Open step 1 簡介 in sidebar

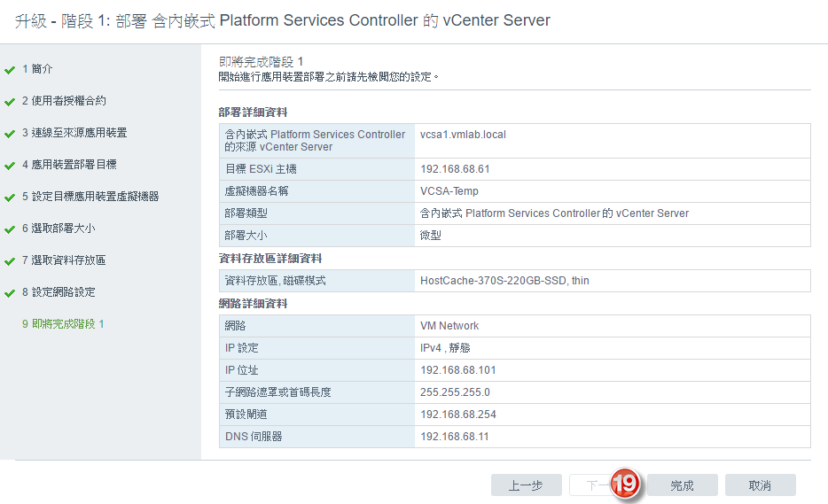(x=37, y=68)
